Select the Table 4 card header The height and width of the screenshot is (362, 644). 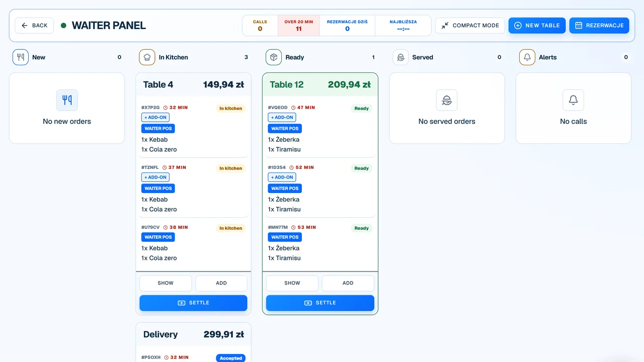(x=193, y=84)
